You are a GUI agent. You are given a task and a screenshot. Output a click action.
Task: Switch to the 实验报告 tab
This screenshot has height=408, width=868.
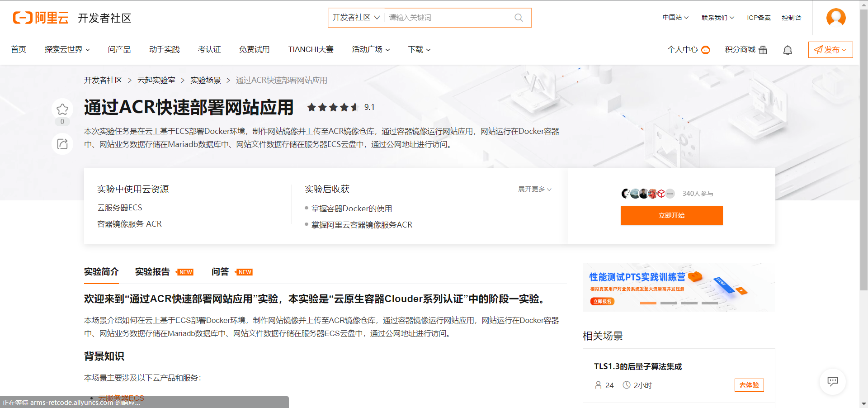coord(152,272)
